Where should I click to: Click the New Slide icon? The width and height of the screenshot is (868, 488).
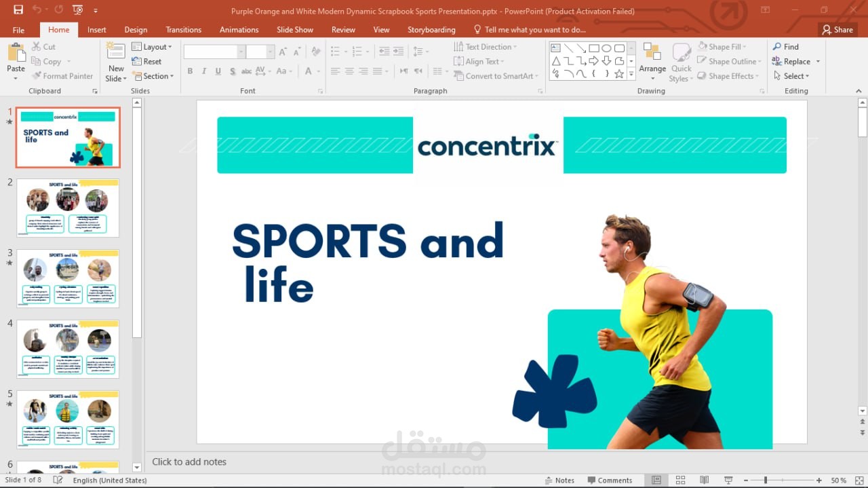coord(116,52)
